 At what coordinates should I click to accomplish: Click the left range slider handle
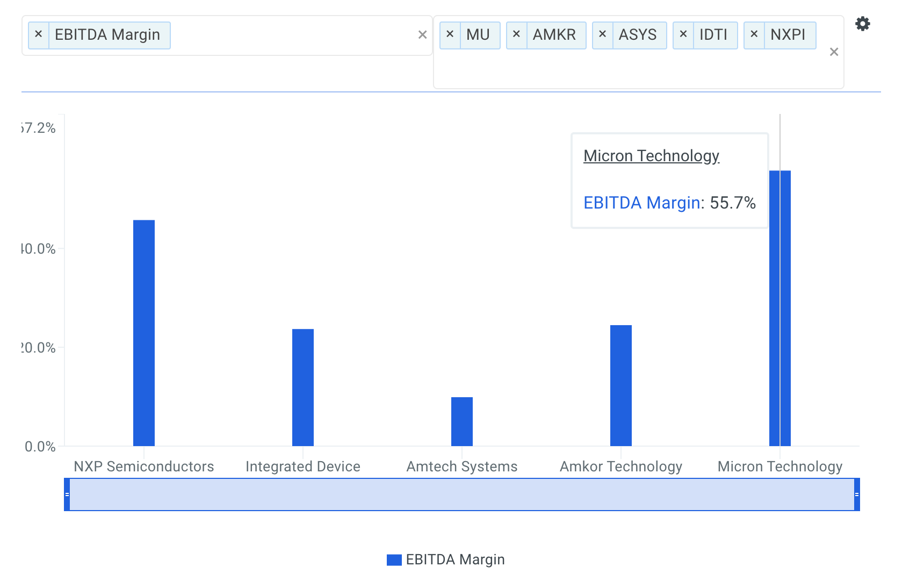pos(67,494)
